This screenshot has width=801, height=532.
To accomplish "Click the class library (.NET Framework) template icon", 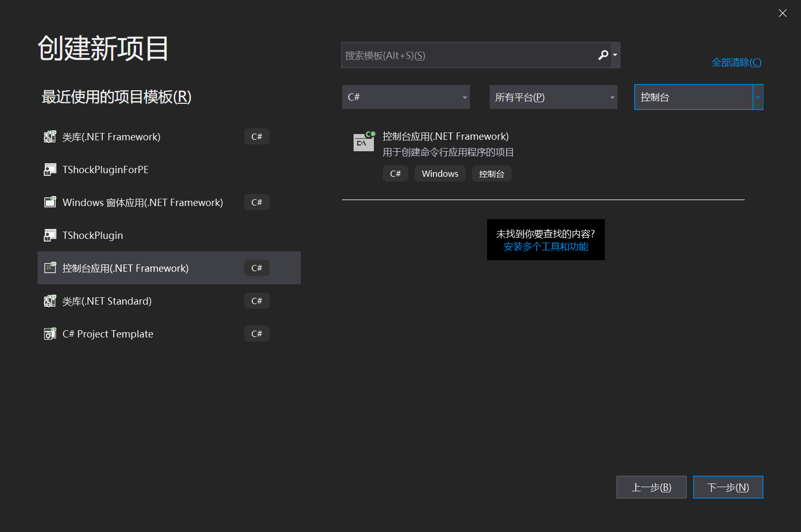I will (x=50, y=137).
